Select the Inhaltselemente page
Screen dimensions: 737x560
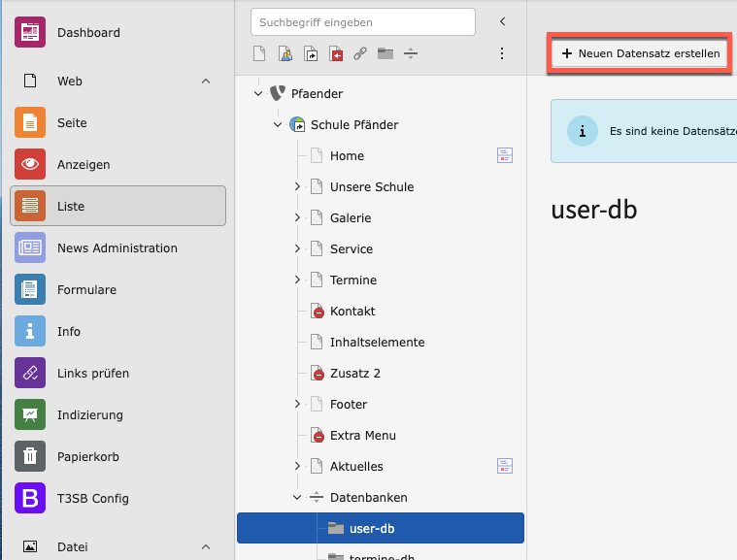[377, 342]
